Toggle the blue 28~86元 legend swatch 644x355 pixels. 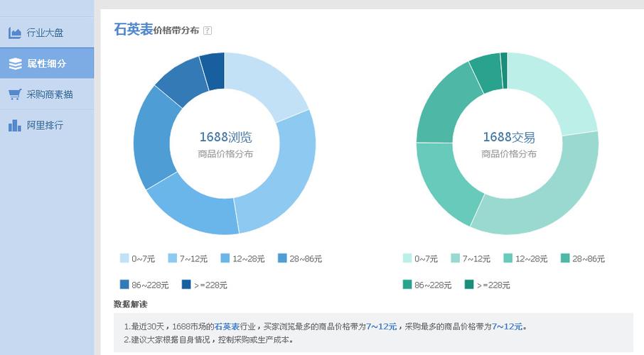pyautogui.click(x=282, y=258)
